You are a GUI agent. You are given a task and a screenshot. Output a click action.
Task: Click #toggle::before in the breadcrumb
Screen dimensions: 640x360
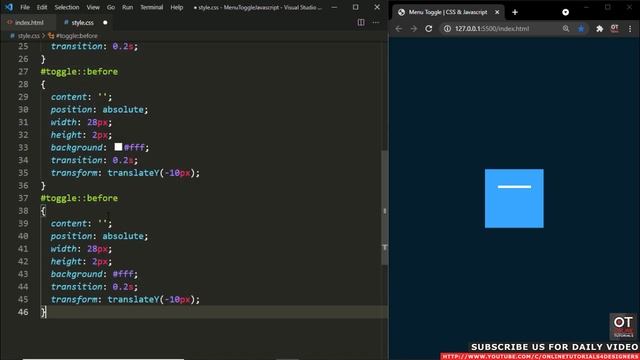[x=77, y=36]
